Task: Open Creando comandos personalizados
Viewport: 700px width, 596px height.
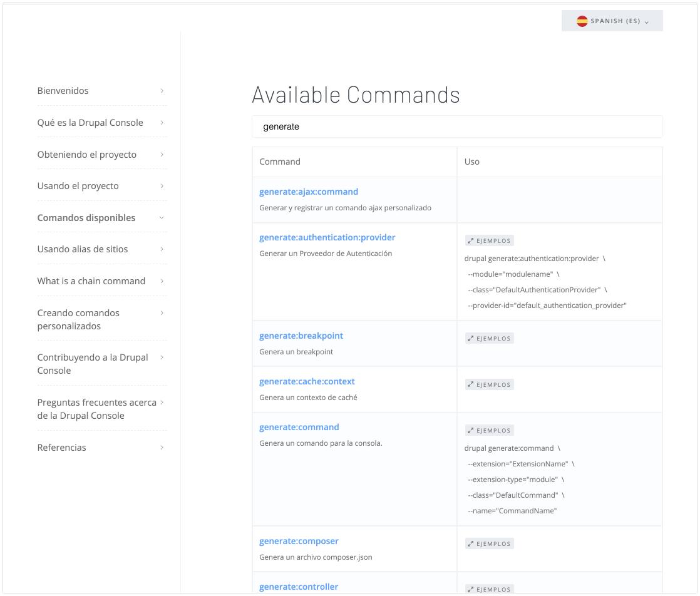Action: pos(78,319)
